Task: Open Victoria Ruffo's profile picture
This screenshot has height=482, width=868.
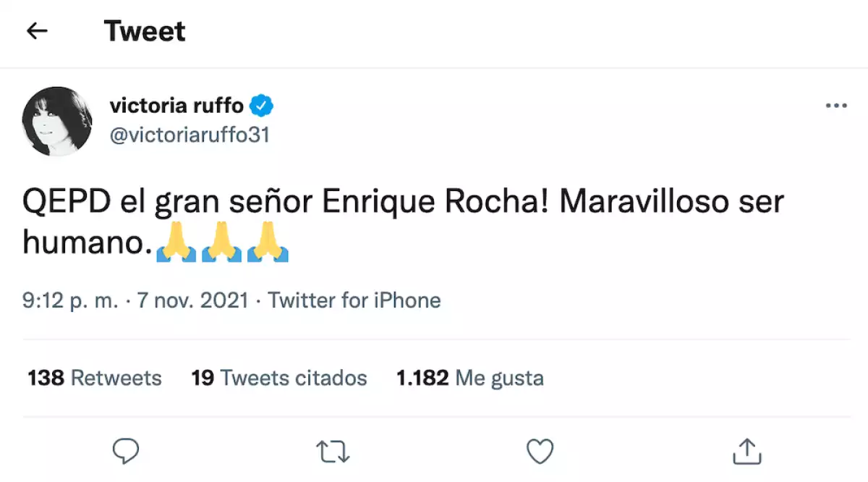Action: pyautogui.click(x=58, y=121)
